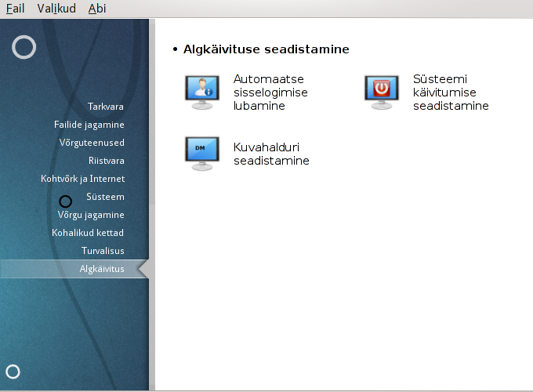Click Süsteemi käivitumise seadistamine label
The width and height of the screenshot is (533, 392).
pos(451,93)
